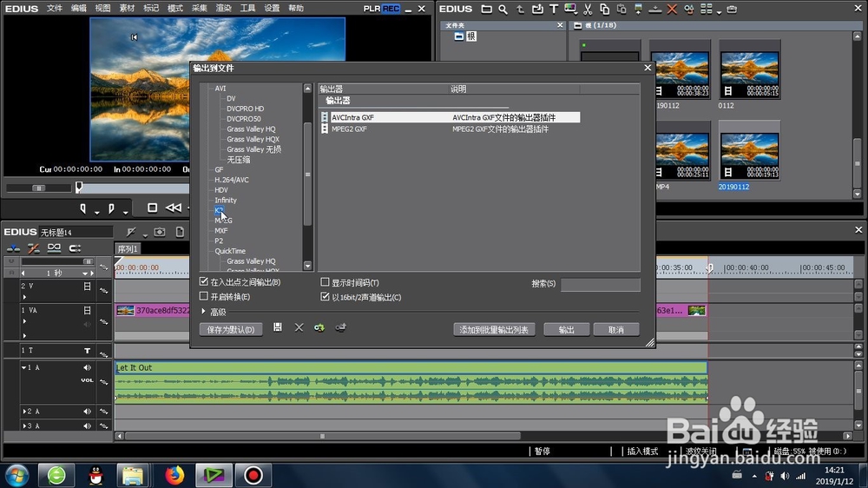The height and width of the screenshot is (488, 868).
Task: Select the 20190112 clip thumbnail in bin
Action: (x=749, y=150)
